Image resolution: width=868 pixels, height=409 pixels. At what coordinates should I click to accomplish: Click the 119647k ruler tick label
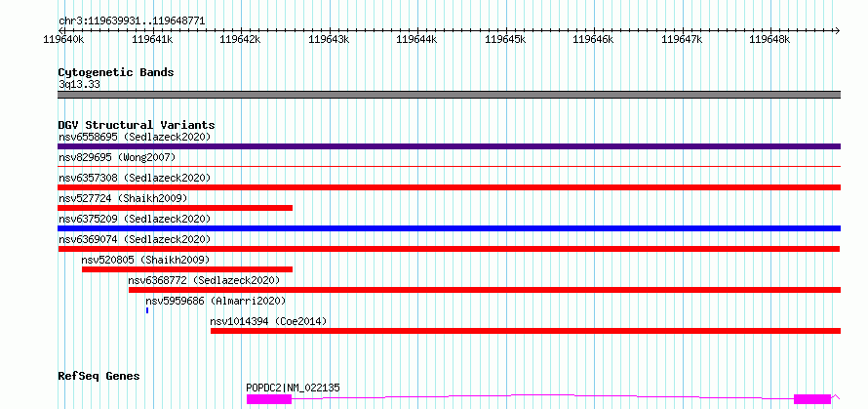click(682, 39)
